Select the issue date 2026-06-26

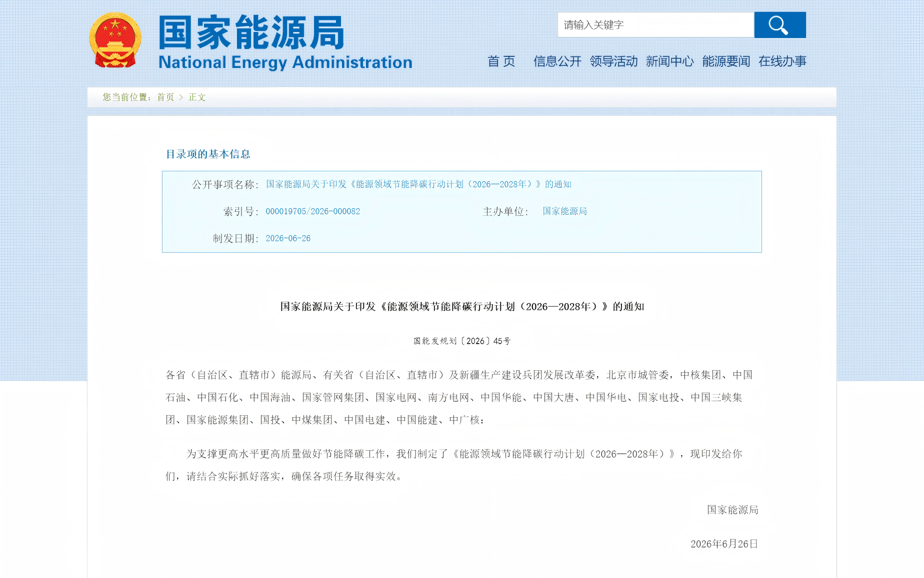(288, 238)
